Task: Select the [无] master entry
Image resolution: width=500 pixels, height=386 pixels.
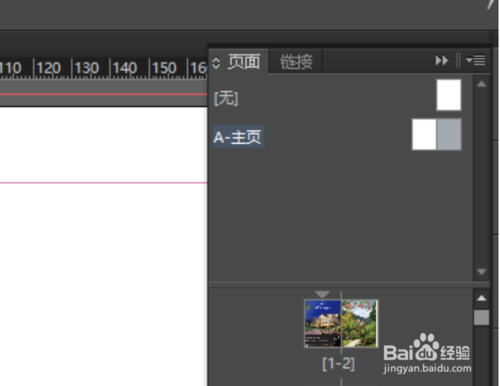Action: point(226,98)
